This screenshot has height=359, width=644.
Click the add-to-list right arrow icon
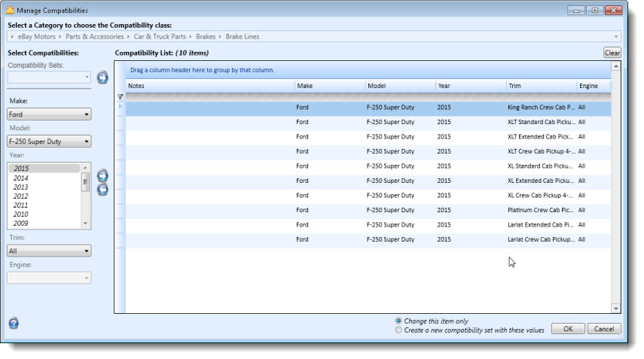click(x=102, y=175)
